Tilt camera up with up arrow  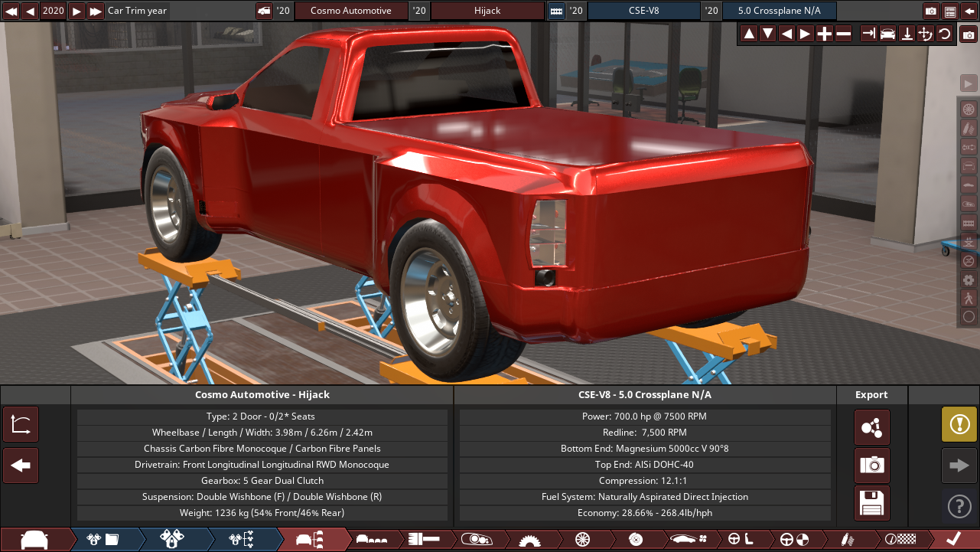coord(749,34)
